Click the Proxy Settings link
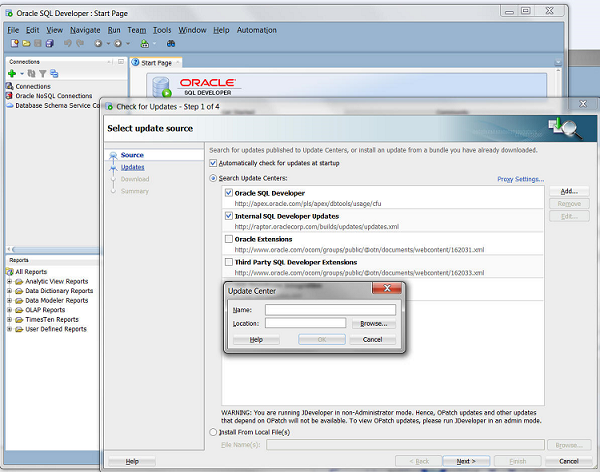The width and height of the screenshot is (600, 472). coord(520,179)
